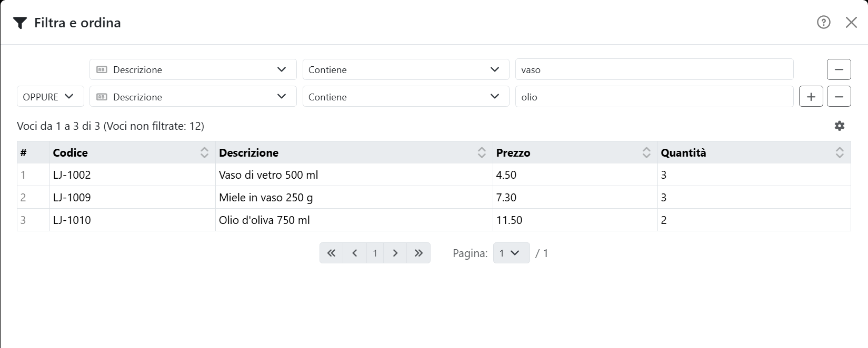Jump to last page of results
The image size is (868, 348).
[418, 253]
